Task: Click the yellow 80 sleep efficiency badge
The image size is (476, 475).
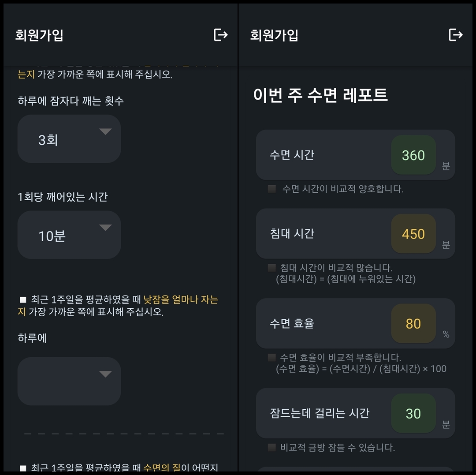Action: tap(413, 324)
